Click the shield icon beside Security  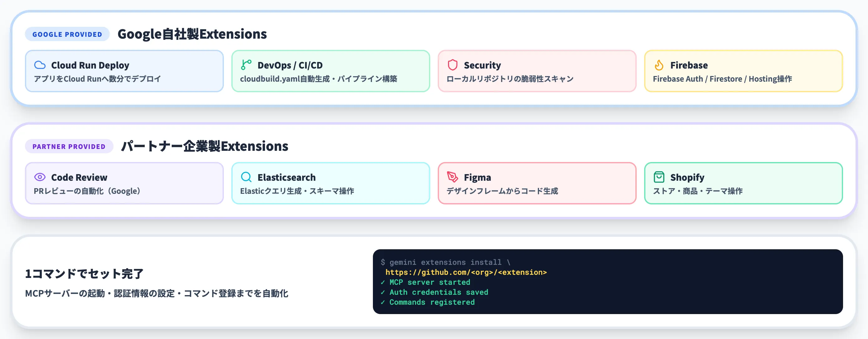452,65
